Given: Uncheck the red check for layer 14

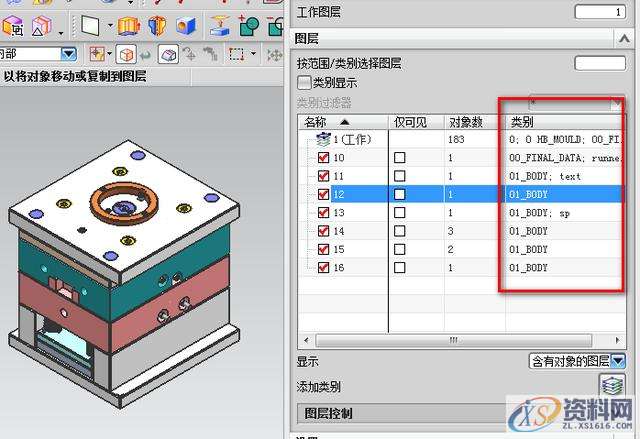Looking at the screenshot, I should [323, 231].
